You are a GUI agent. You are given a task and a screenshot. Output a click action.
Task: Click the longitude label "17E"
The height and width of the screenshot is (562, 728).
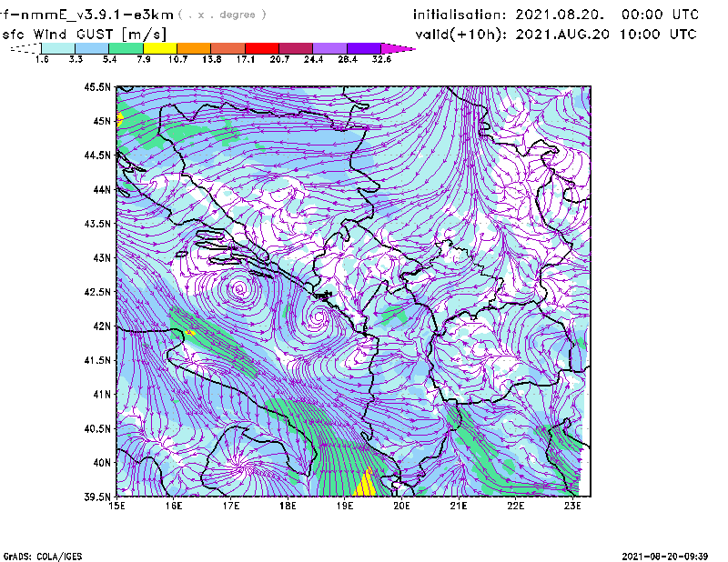pyautogui.click(x=231, y=506)
